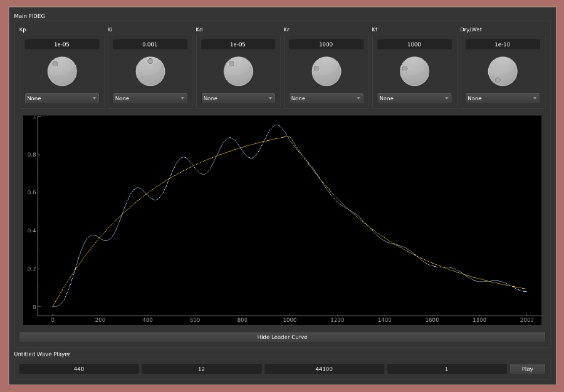Open the None dropdown under Kp
564x392 pixels.
[62, 98]
